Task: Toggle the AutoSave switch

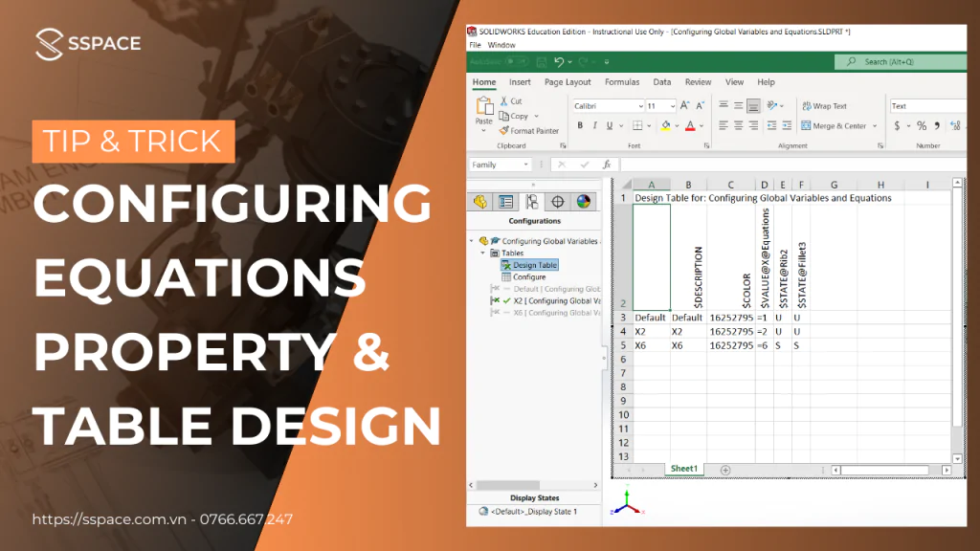Action: pyautogui.click(x=516, y=62)
